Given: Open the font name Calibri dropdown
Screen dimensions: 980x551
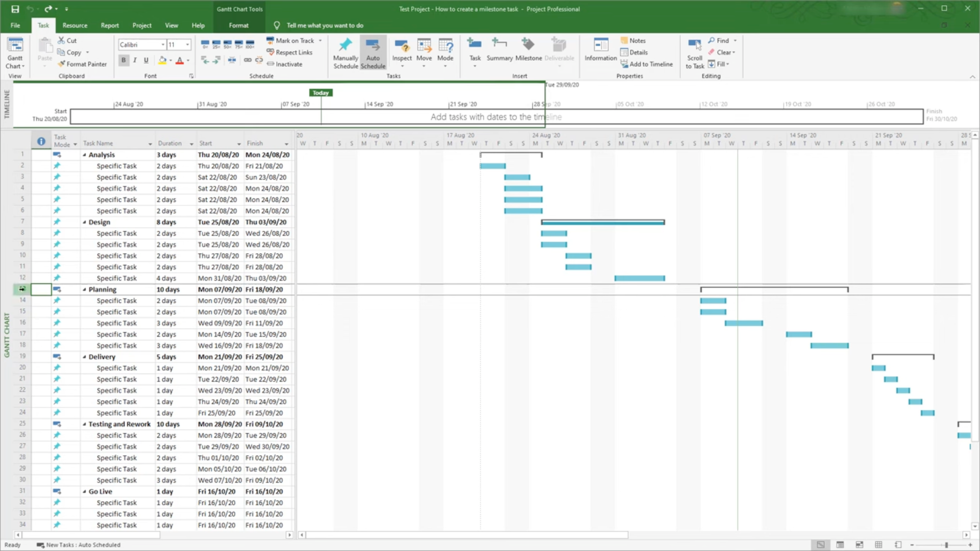Looking at the screenshot, I should [163, 45].
